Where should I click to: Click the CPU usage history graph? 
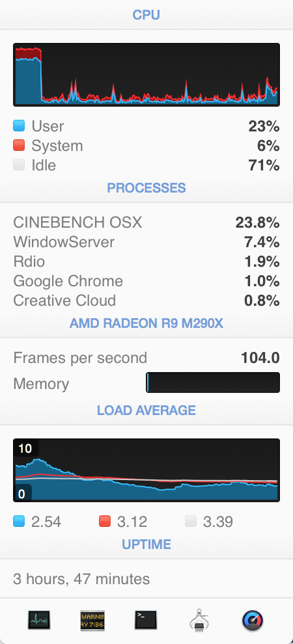[x=146, y=75]
